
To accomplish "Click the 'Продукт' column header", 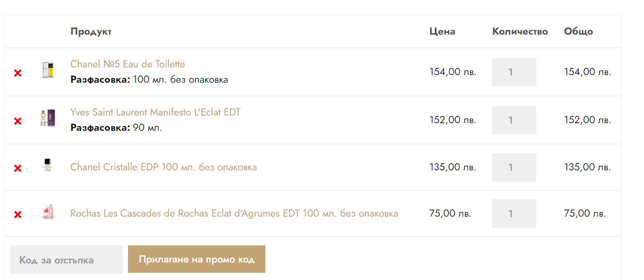I will 91,31.
